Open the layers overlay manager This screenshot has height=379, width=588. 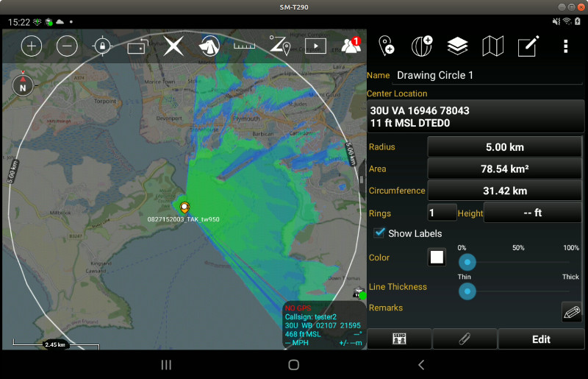coord(457,46)
